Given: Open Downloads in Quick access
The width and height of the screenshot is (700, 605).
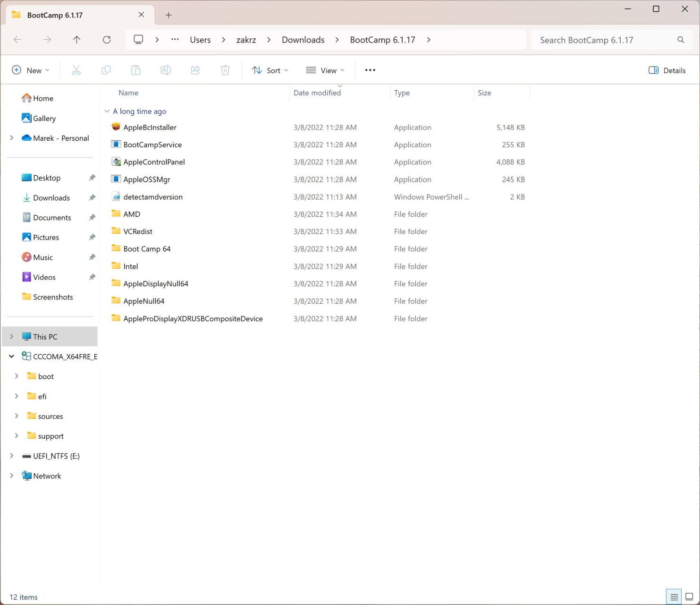Looking at the screenshot, I should pyautogui.click(x=46, y=197).
